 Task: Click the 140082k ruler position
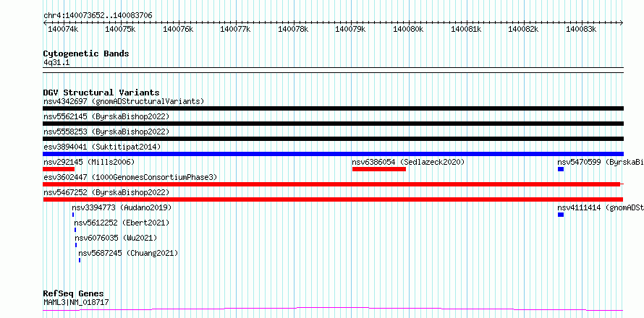pos(524,29)
